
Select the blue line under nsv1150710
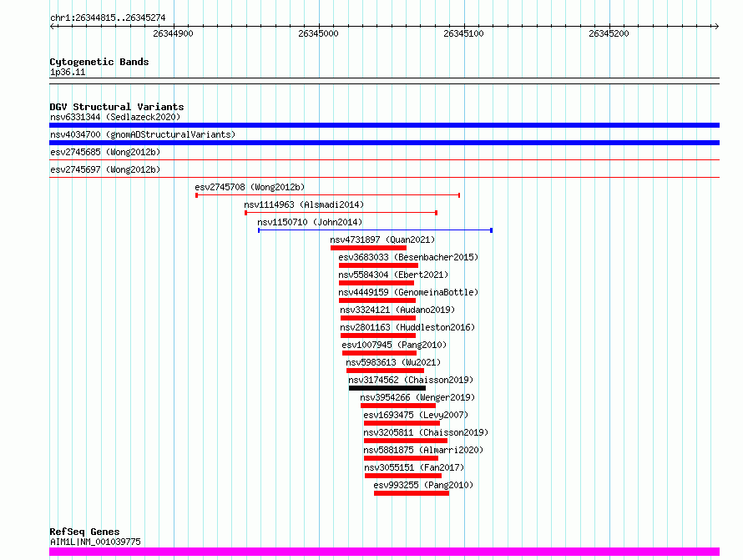pos(376,230)
